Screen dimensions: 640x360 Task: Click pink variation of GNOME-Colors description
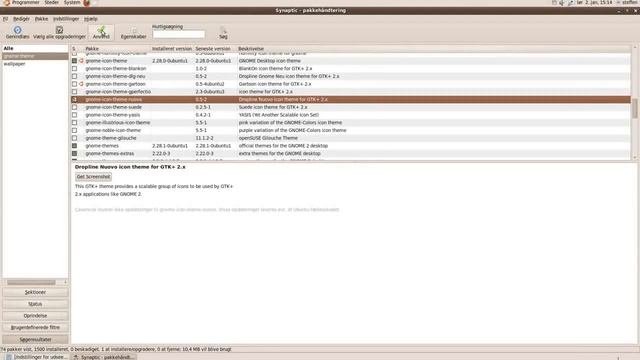pos(290,123)
